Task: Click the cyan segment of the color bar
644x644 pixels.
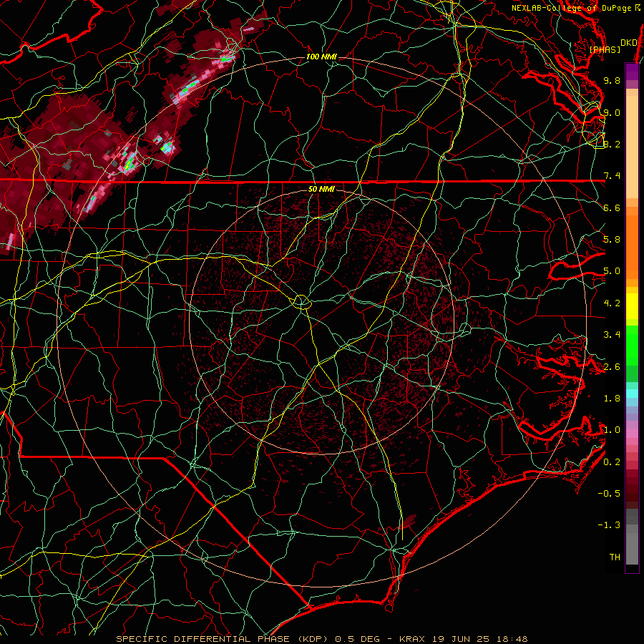Action: [x=632, y=394]
